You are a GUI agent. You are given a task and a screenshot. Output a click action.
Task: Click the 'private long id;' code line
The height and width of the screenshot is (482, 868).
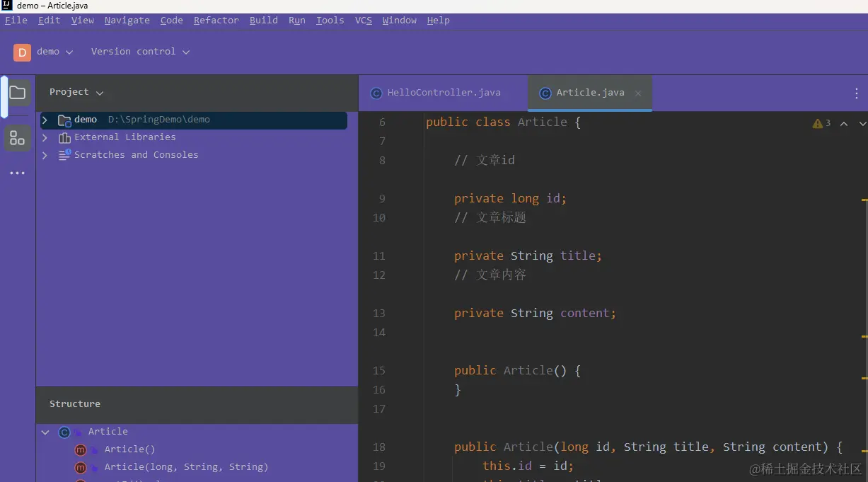(510, 199)
